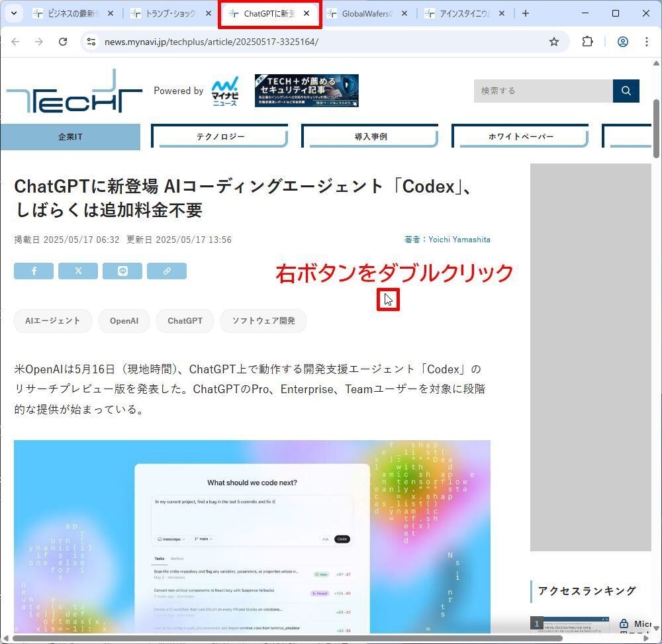The image size is (662, 644).
Task: Close the ビジネスの最新 tab
Action: [x=110, y=13]
